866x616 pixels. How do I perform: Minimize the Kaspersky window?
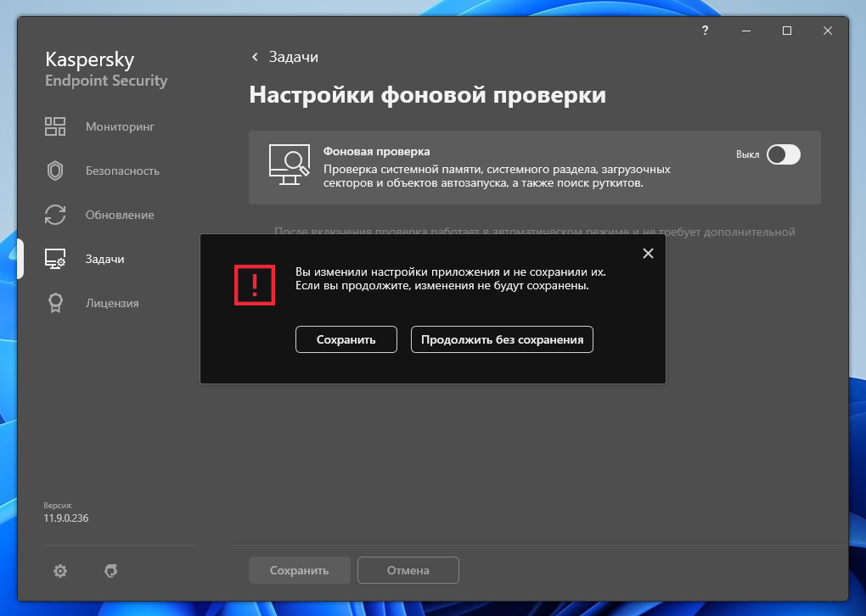746,31
